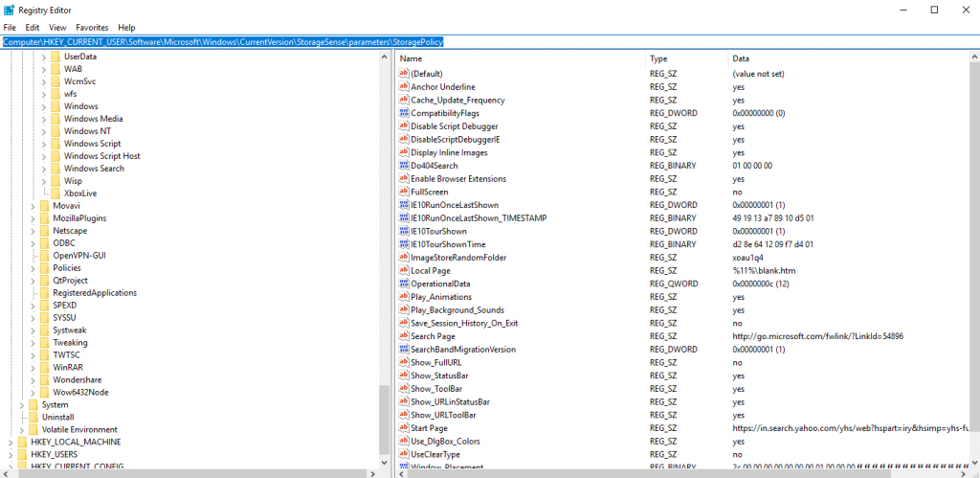The height and width of the screenshot is (478, 980).
Task: Click the tree pane scroll up arrow
Action: tap(385, 57)
